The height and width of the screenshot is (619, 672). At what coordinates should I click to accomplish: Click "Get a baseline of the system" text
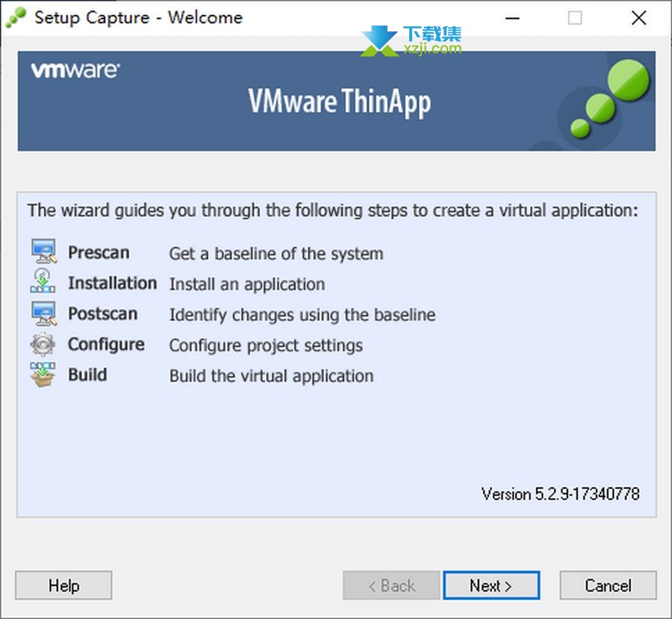(x=276, y=253)
